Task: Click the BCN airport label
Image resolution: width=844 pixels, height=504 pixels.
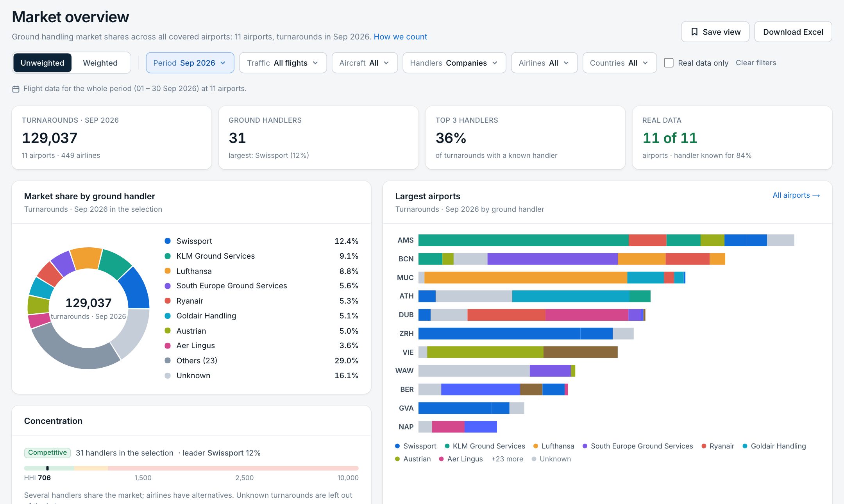Action: click(406, 259)
